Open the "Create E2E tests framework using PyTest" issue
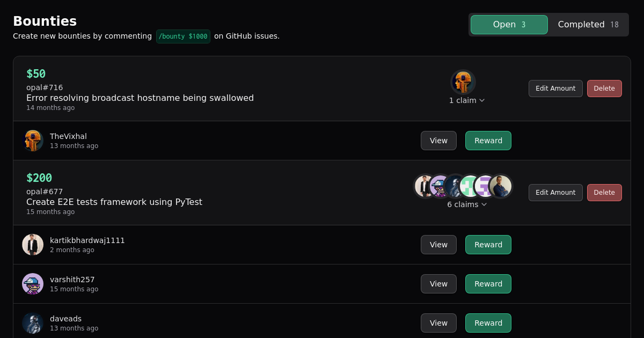 coord(114,202)
